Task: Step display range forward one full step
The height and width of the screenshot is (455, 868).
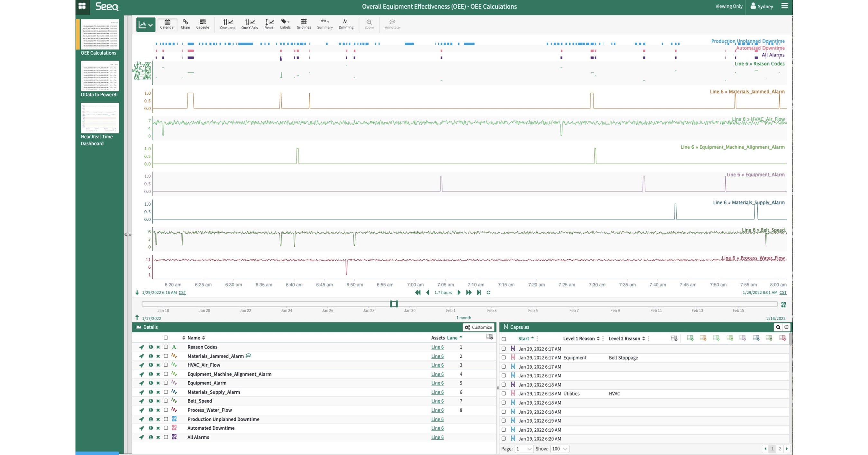Action: [x=468, y=292]
